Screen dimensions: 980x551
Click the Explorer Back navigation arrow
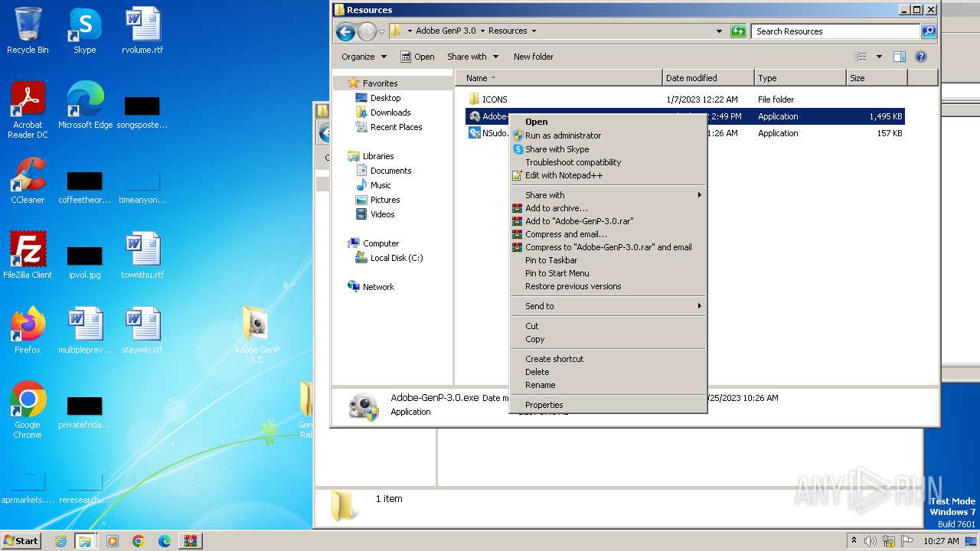(x=345, y=31)
